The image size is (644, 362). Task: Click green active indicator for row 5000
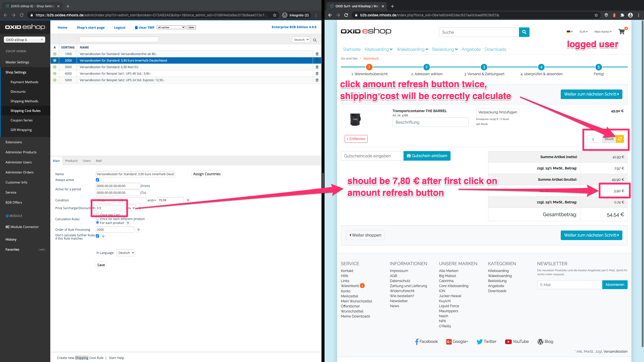[55, 80]
